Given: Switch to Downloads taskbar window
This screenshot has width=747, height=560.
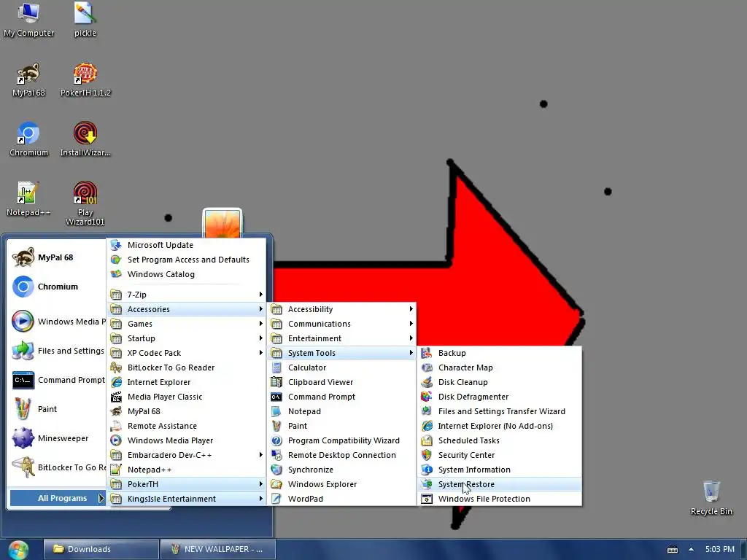Looking at the screenshot, I should click(x=101, y=549).
